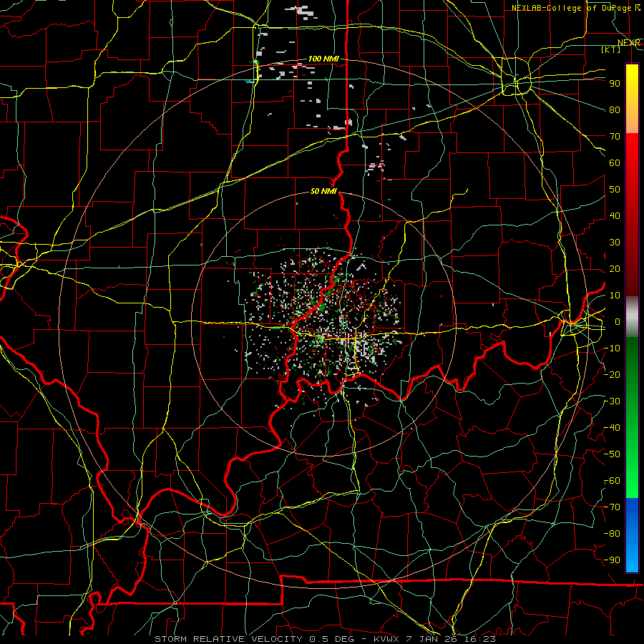644x644 pixels.
Task: Click the "NEXR" label above the scale
Action: pyautogui.click(x=629, y=43)
